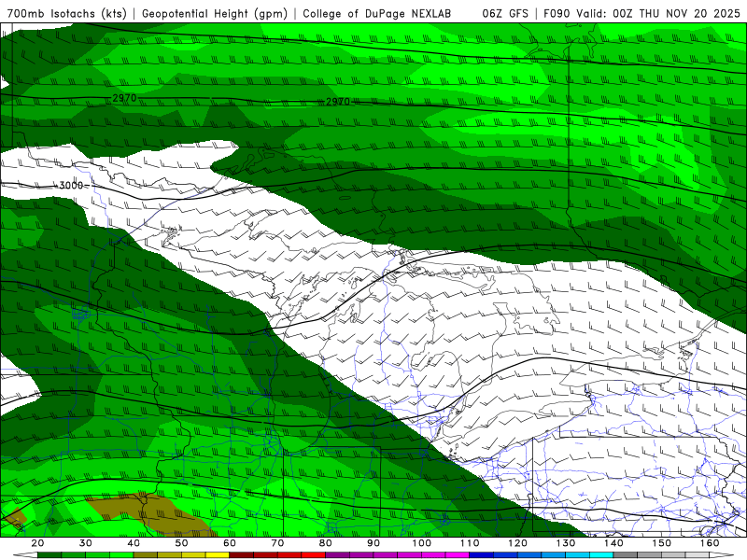This screenshot has width=747, height=560.
Task: Click the "160" value on the color scale
Action: coord(710,543)
